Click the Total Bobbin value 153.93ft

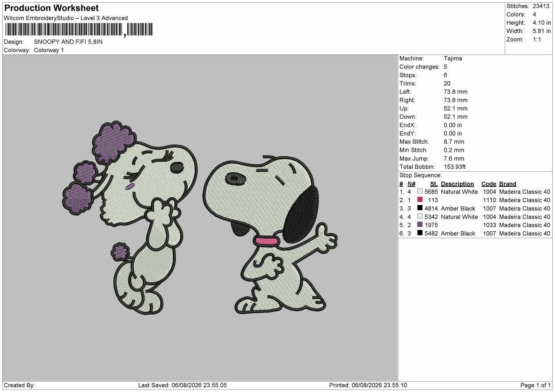coord(455,167)
